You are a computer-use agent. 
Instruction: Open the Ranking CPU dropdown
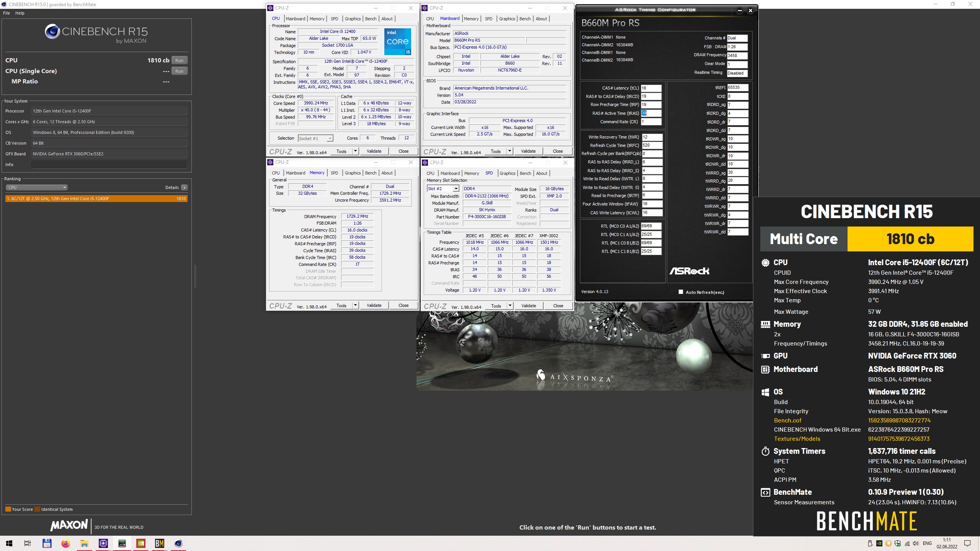37,187
